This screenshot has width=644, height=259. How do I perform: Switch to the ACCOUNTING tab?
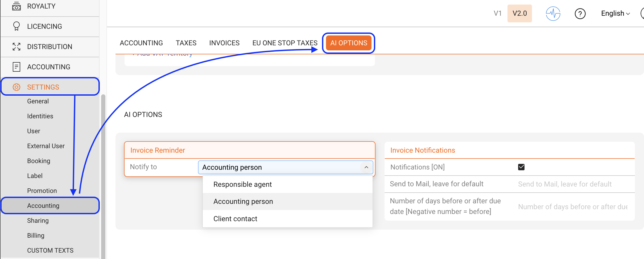click(x=141, y=43)
